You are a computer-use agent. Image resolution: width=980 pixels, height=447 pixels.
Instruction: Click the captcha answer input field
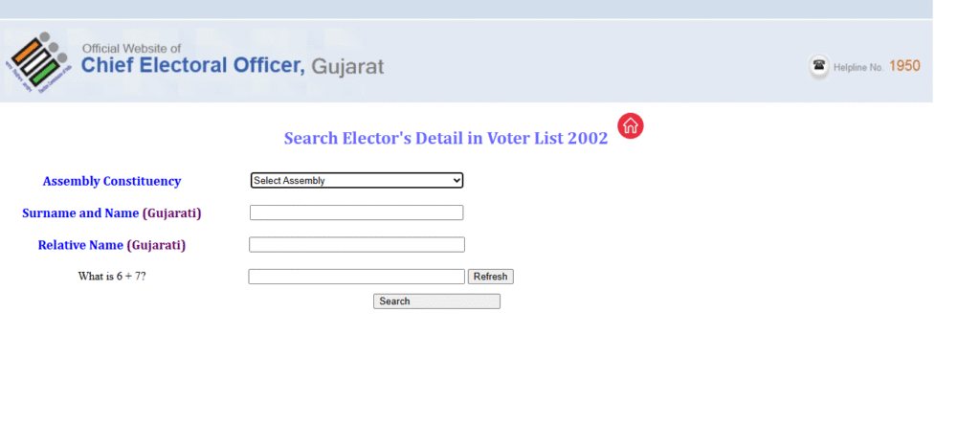[356, 277]
